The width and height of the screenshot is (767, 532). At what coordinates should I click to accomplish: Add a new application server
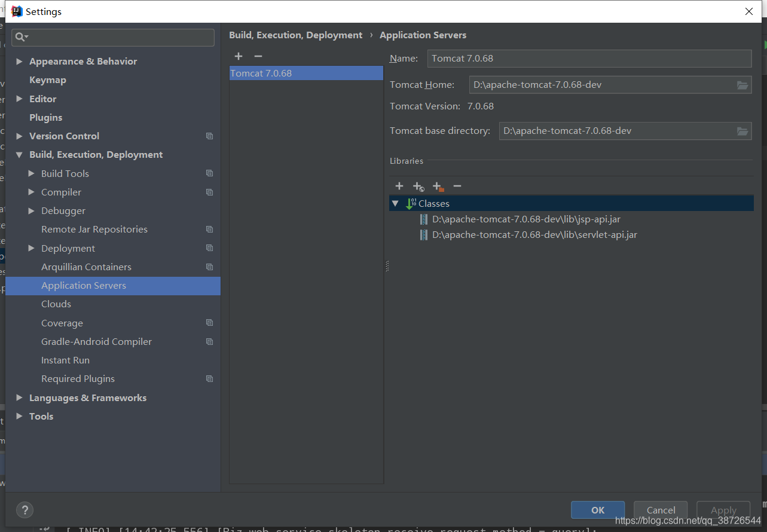coord(239,56)
